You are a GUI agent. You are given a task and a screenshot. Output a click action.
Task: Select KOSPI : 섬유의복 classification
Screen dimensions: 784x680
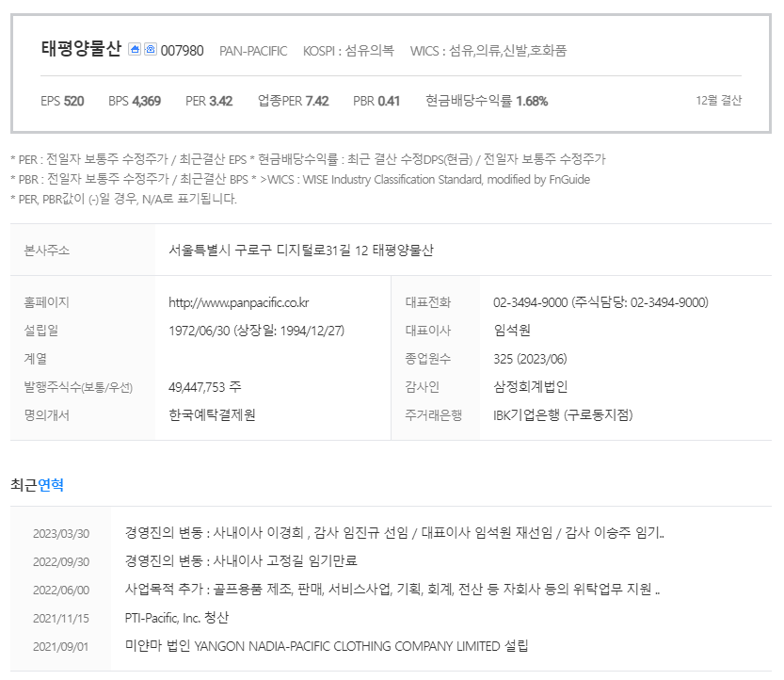click(x=348, y=51)
